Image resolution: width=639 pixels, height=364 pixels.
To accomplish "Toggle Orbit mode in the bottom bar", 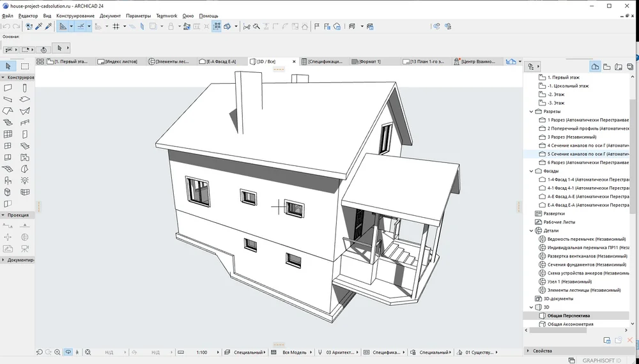I will pos(68,353).
